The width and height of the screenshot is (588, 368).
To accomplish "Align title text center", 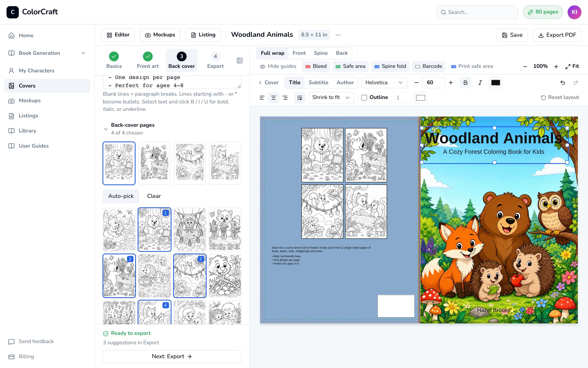I will pos(273,98).
